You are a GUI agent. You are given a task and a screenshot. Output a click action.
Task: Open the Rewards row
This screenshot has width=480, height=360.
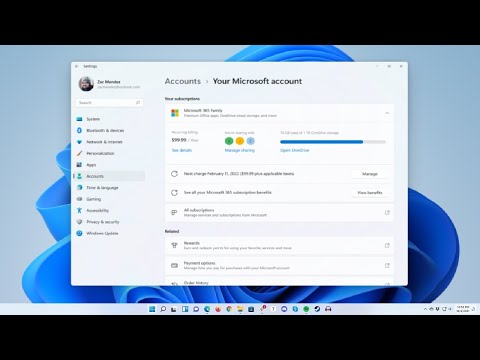point(279,245)
